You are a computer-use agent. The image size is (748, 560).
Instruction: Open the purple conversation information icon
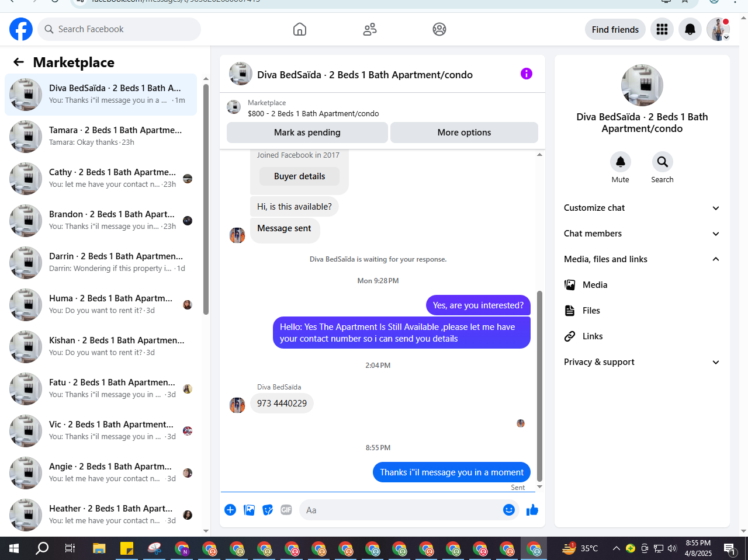[x=527, y=74]
